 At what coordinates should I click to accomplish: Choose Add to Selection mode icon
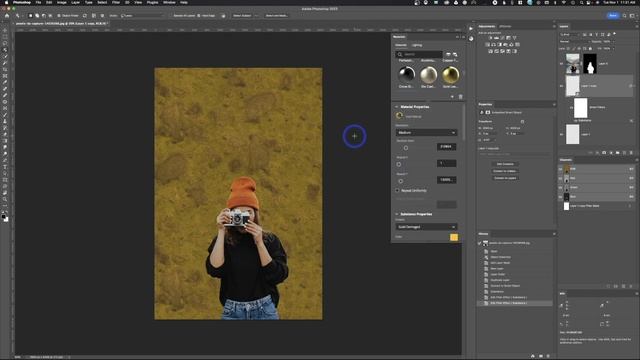tap(37, 16)
